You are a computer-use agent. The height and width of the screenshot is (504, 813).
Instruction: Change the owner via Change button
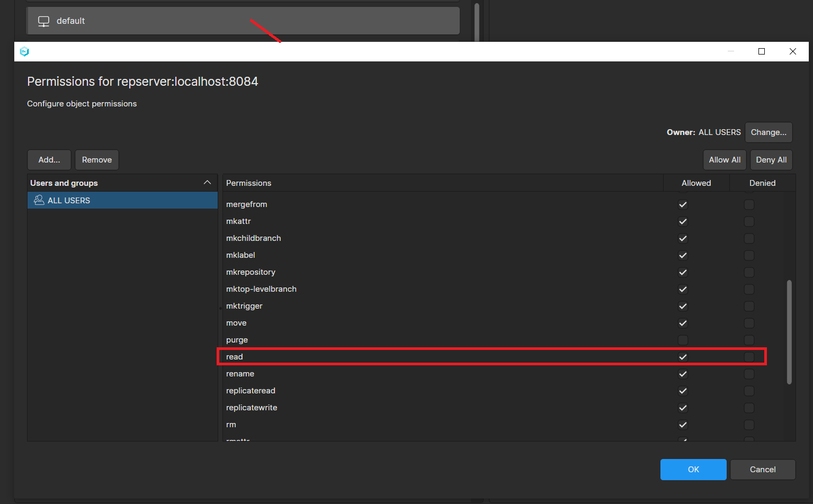(x=769, y=132)
